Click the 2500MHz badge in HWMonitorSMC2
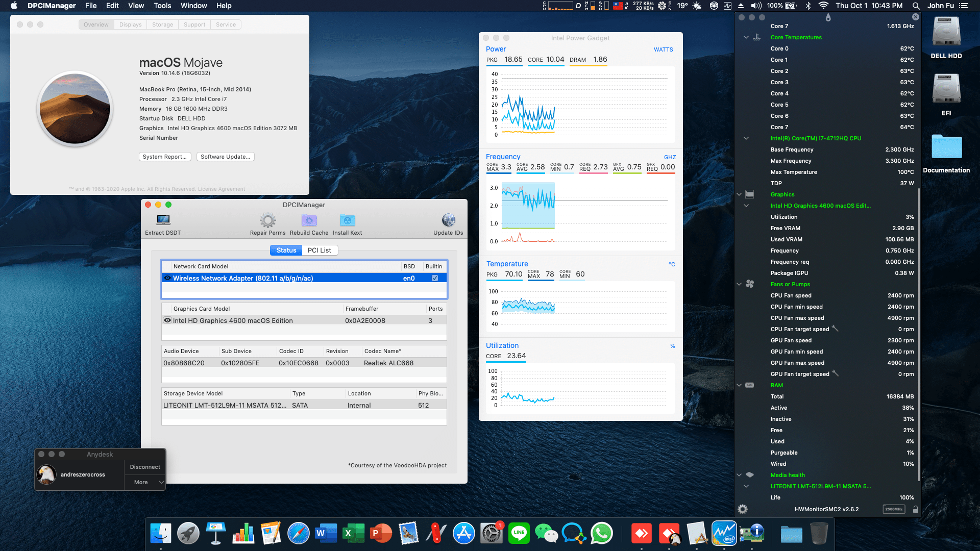This screenshot has width=980, height=551. [x=894, y=509]
